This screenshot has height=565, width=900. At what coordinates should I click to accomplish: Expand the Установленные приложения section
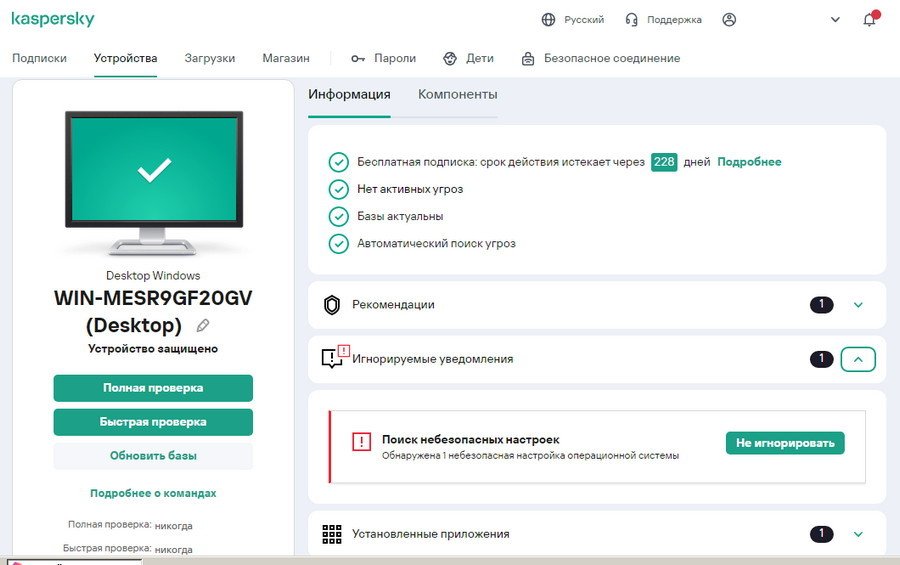pos(858,534)
